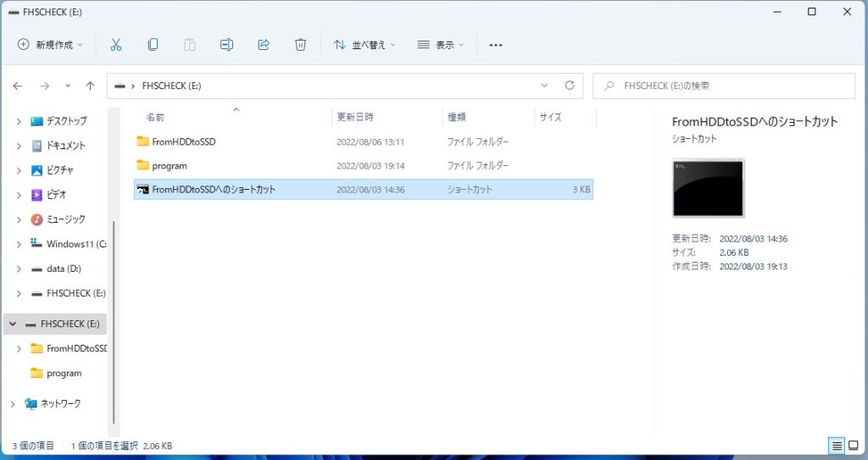Collapse the selected FHSCHECK (E:) node
The height and width of the screenshot is (460, 868).
(13, 324)
